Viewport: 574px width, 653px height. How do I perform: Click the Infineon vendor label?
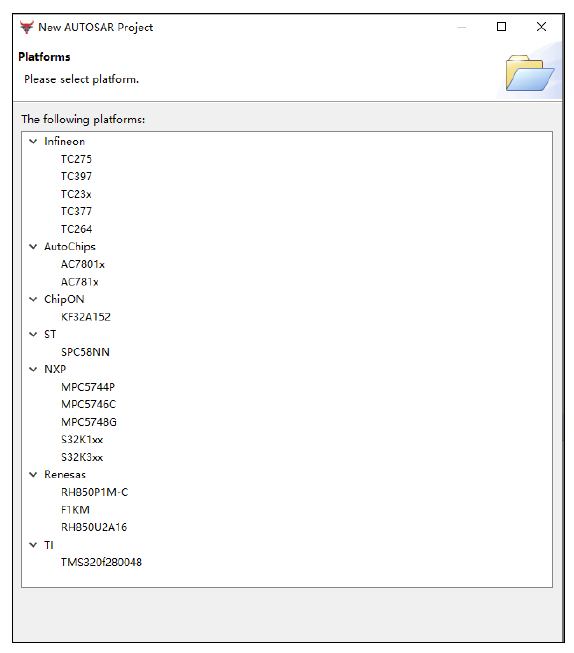(65, 142)
